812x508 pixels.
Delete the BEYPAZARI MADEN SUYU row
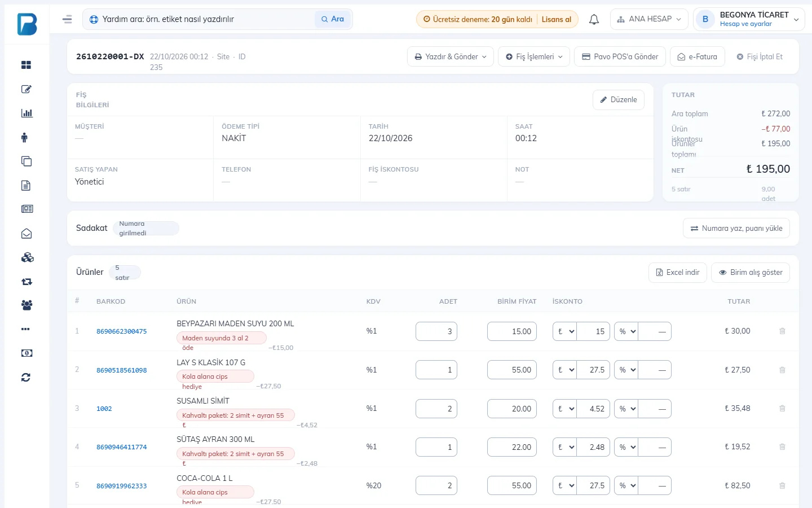point(782,331)
